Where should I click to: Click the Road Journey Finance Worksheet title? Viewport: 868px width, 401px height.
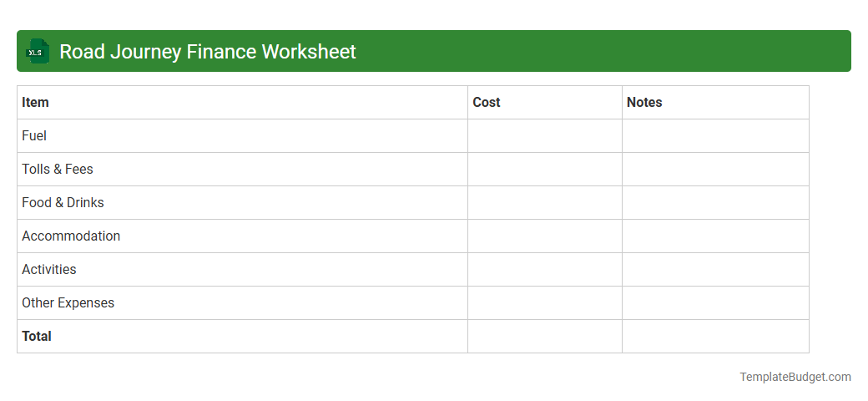(x=208, y=52)
